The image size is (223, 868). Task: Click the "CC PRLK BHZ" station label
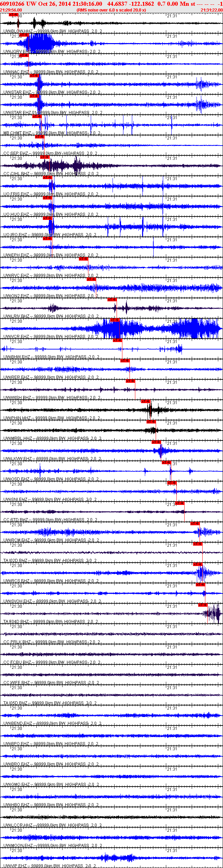(17, 642)
